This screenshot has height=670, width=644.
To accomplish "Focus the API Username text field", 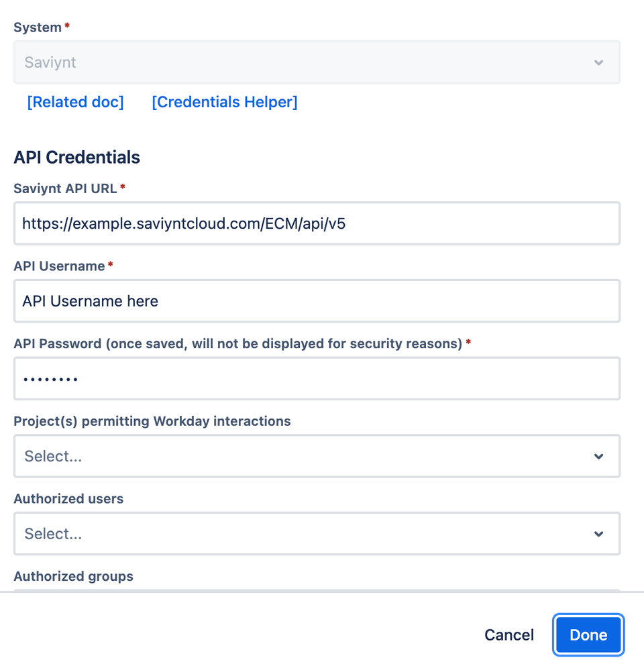I will (317, 301).
